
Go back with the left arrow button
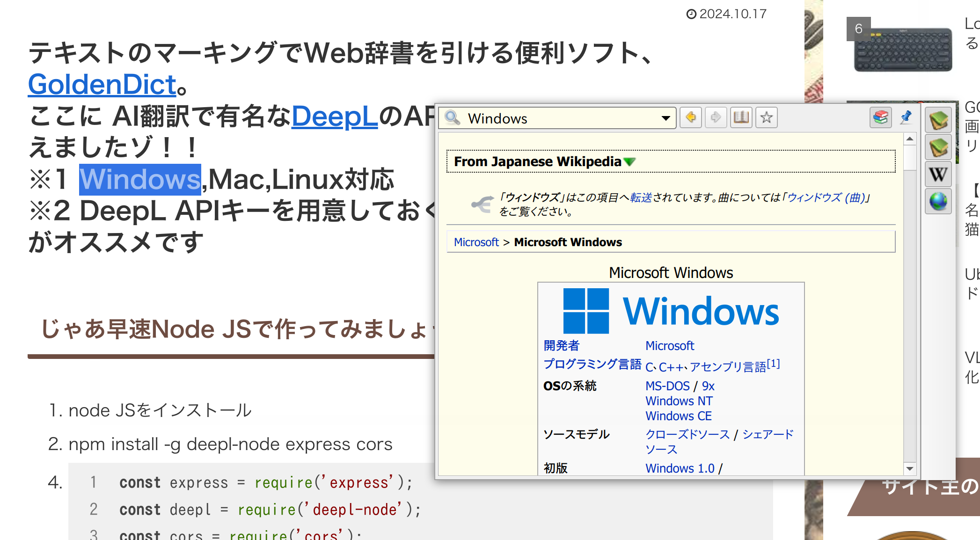tap(691, 117)
